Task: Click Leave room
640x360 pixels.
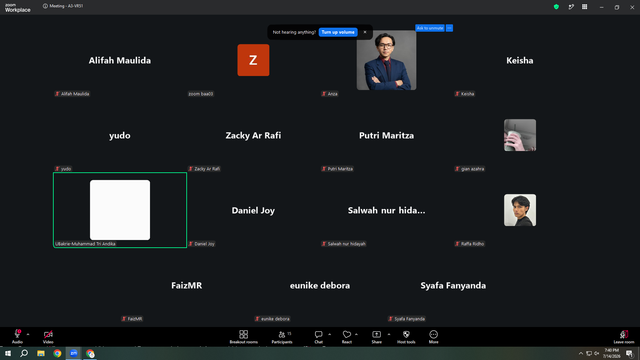Action: point(624,337)
